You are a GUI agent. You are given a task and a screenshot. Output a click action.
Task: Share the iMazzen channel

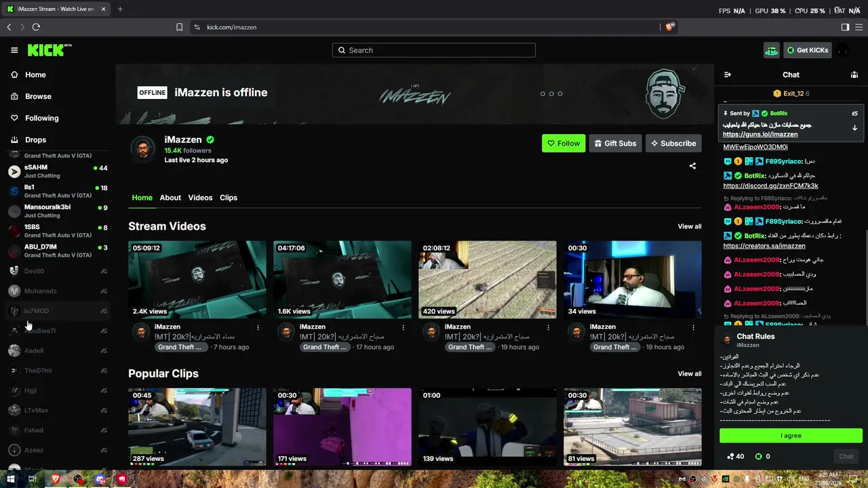pos(692,165)
